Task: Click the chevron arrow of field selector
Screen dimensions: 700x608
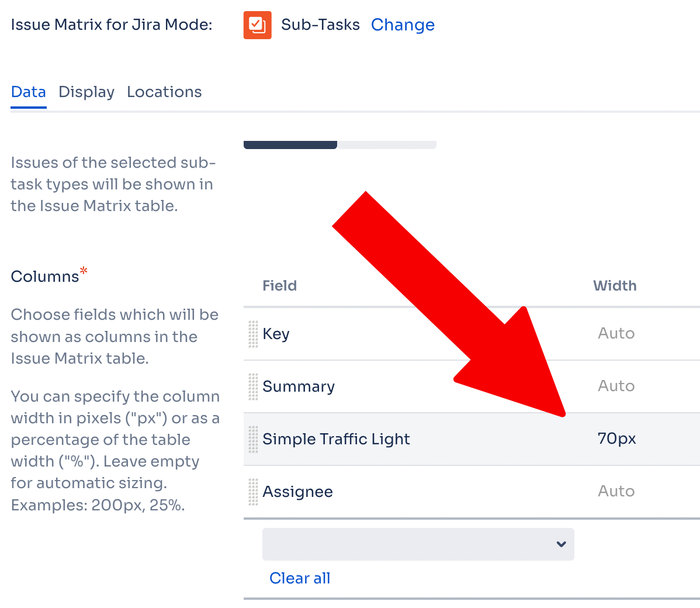Action: 561,544
